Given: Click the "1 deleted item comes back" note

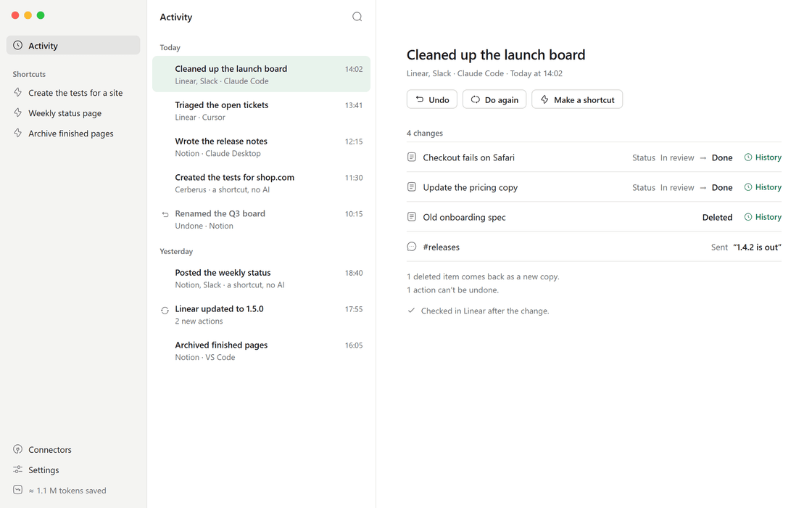Looking at the screenshot, I should pos(483,276).
